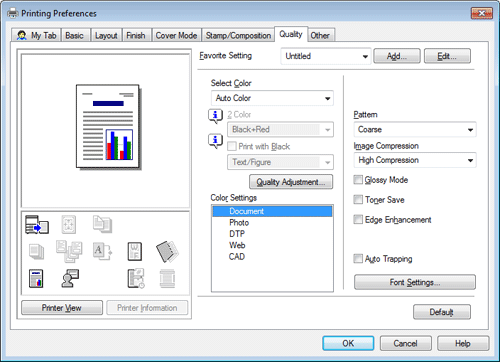Click the document with clock stamp icon
This screenshot has width=500, height=362.
(x=136, y=278)
